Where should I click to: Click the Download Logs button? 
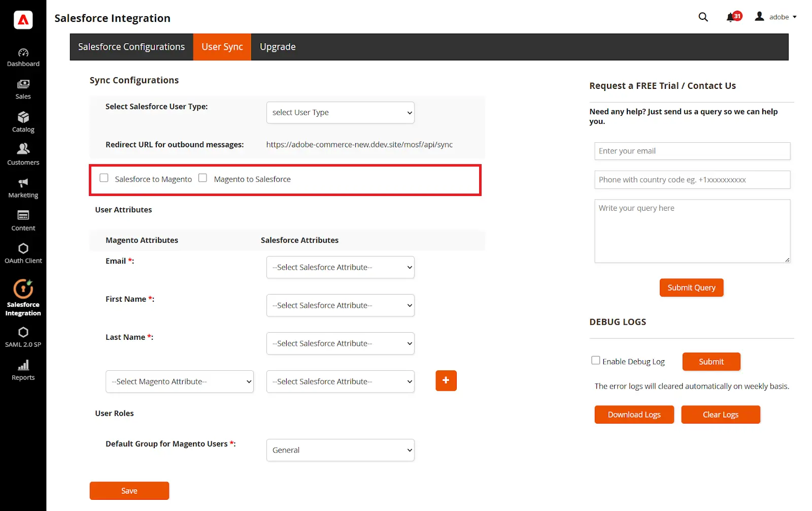pos(634,414)
